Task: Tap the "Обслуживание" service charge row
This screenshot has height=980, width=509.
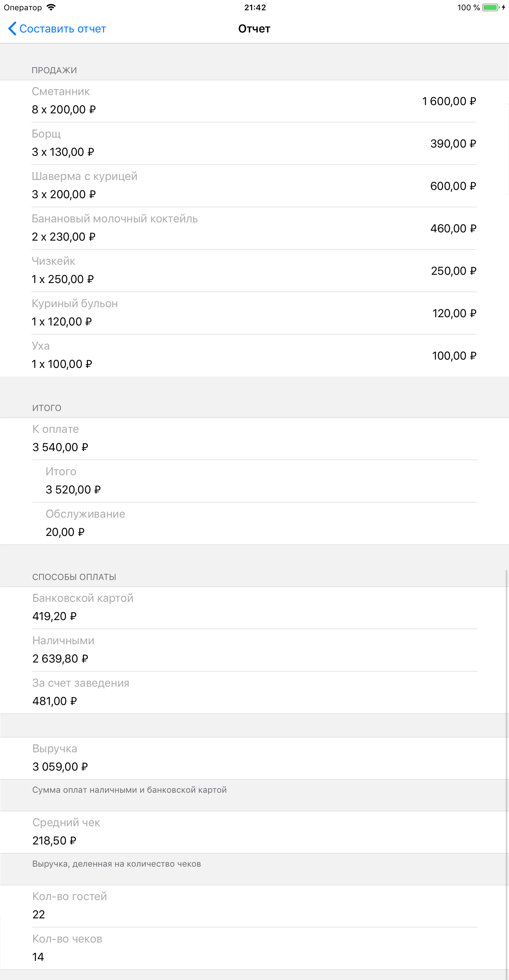Action: click(x=254, y=524)
